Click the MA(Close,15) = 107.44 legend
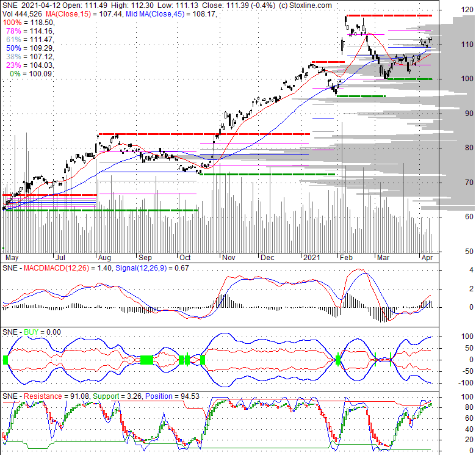Viewport: 476px width, 455px height. click(x=84, y=14)
